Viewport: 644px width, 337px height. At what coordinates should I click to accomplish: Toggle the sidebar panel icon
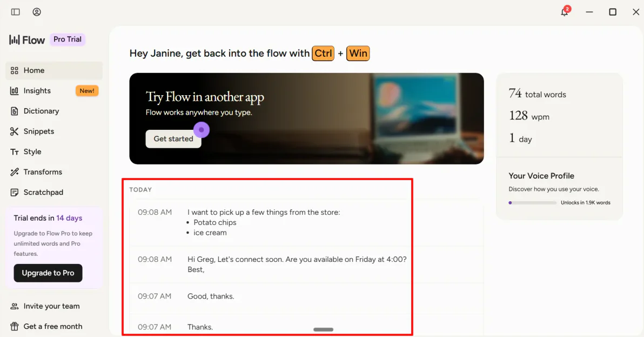point(16,12)
